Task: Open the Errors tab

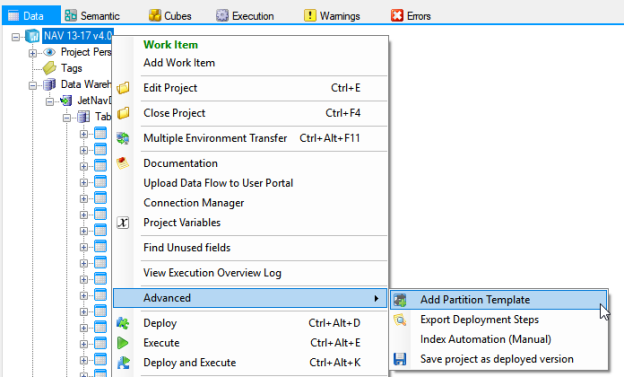Action: (x=411, y=16)
